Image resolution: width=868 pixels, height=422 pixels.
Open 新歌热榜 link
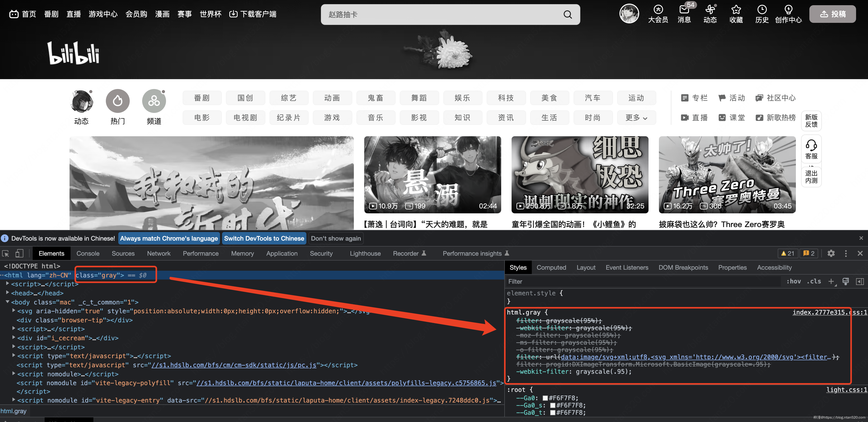coord(775,118)
